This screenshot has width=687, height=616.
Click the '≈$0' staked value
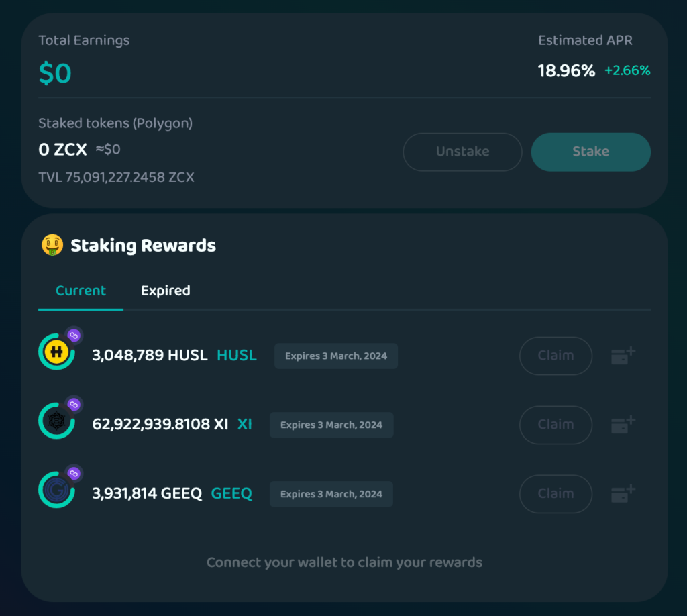(108, 150)
